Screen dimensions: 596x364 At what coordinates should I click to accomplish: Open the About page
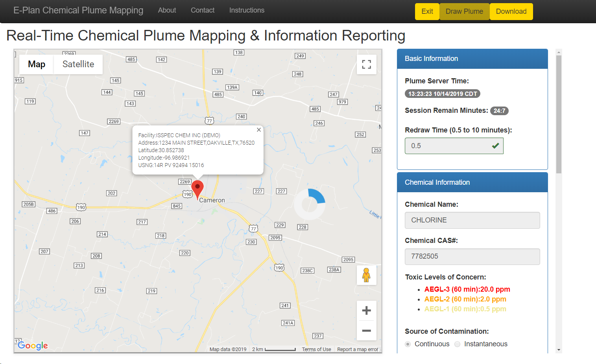click(167, 10)
